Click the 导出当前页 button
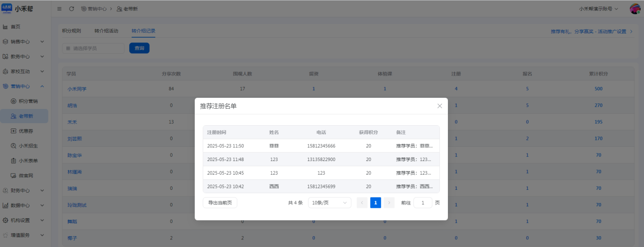Image resolution: width=644 pixels, height=247 pixels. pos(220,203)
